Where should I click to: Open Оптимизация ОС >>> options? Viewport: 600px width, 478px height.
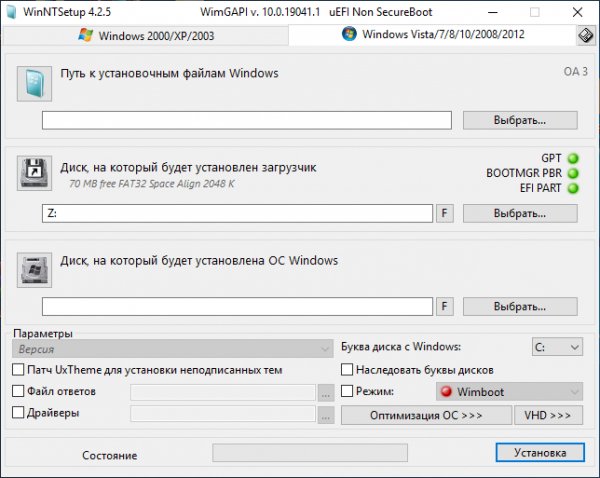426,415
